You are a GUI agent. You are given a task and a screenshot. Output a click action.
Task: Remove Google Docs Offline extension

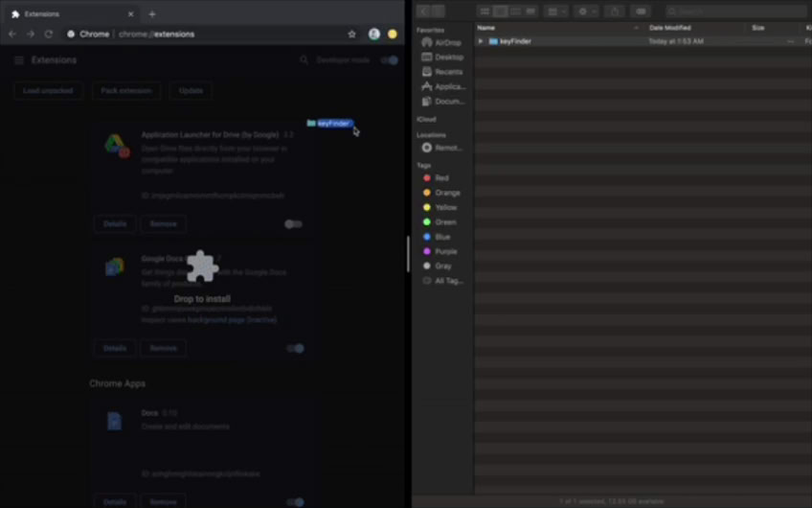click(163, 348)
